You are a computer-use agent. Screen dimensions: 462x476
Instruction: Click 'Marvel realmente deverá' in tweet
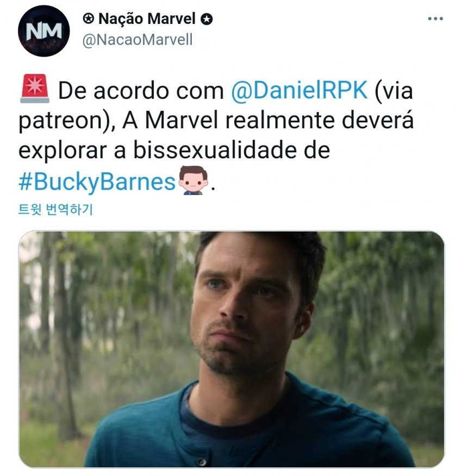[x=279, y=120]
